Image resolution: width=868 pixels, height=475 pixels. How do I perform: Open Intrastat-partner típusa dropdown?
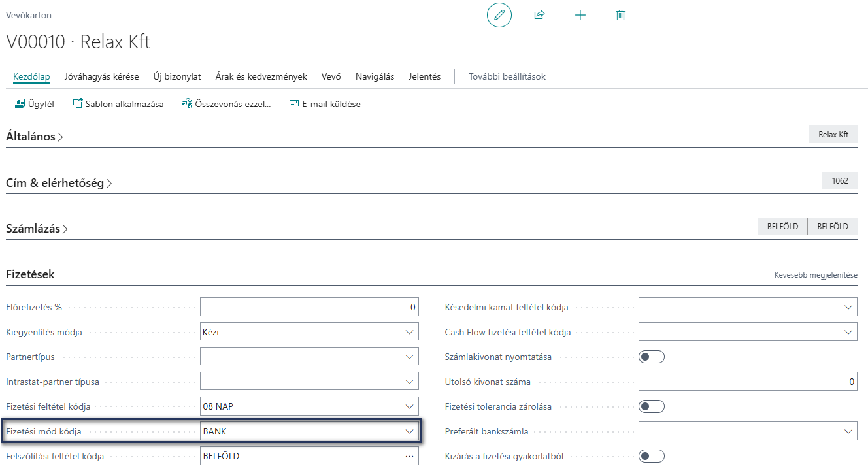tap(410, 382)
